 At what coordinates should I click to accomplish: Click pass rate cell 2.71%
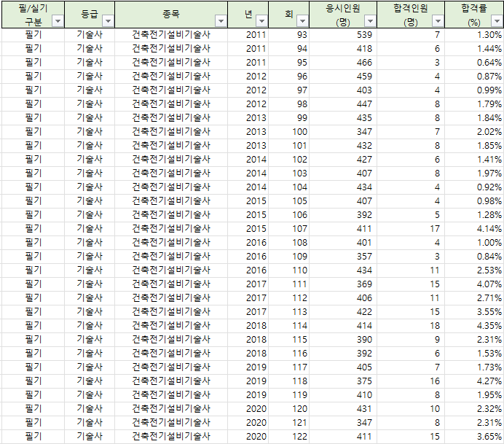coord(474,297)
